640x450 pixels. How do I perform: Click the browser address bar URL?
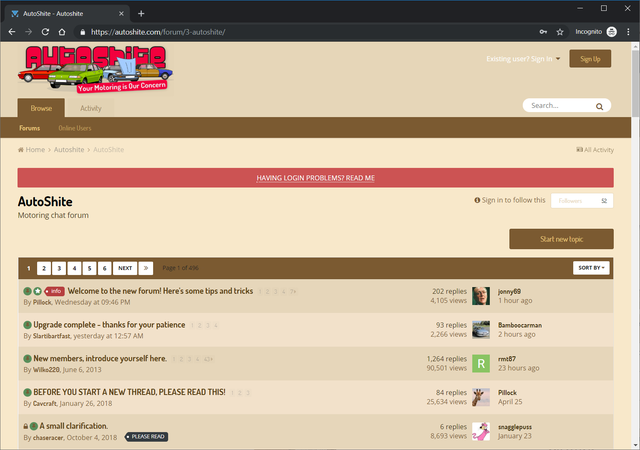[158, 32]
